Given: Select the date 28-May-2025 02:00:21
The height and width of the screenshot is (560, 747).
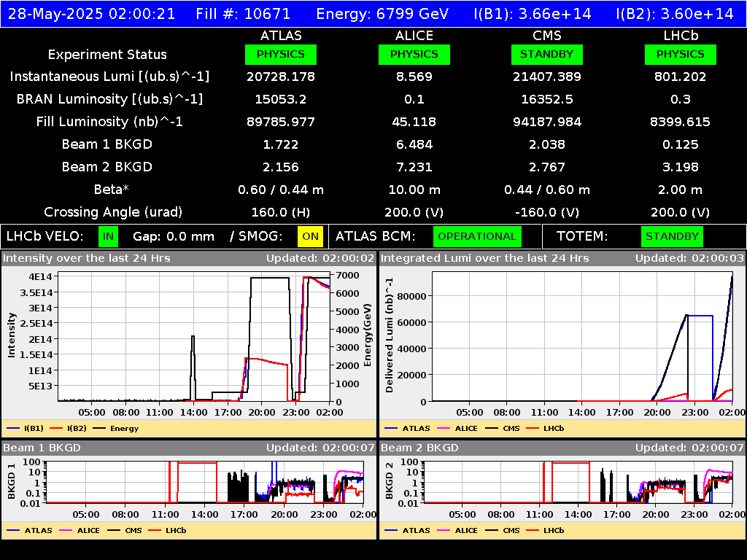Looking at the screenshot, I should point(92,14).
